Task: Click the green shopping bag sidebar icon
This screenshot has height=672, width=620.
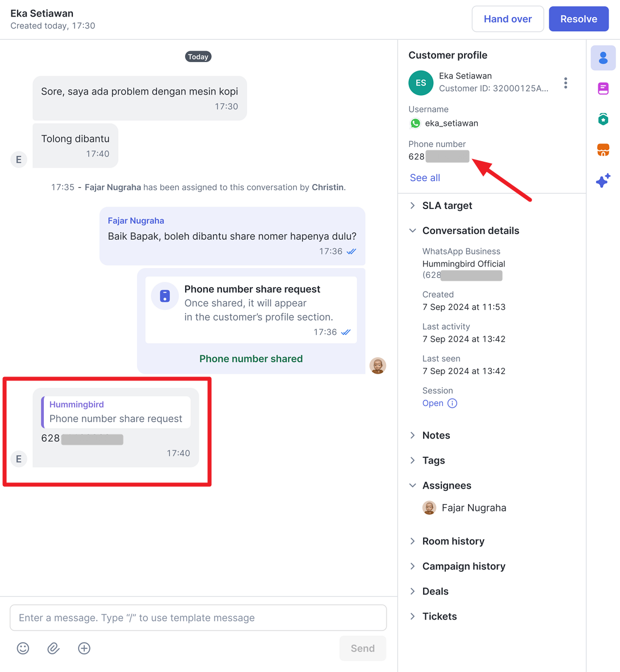Action: click(603, 119)
